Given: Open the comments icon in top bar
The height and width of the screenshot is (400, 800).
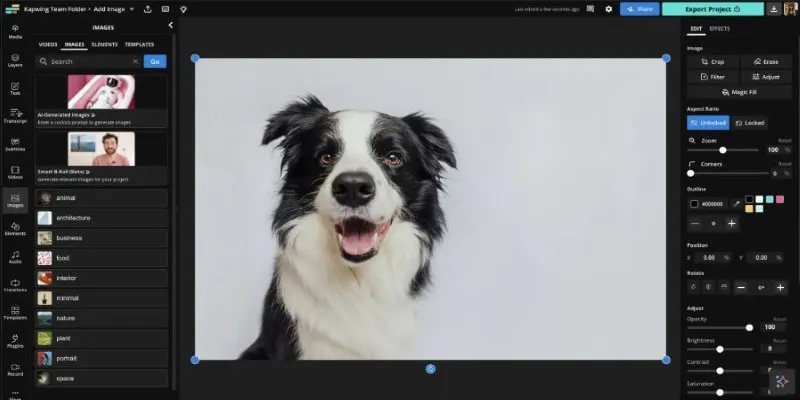Looking at the screenshot, I should pos(590,9).
